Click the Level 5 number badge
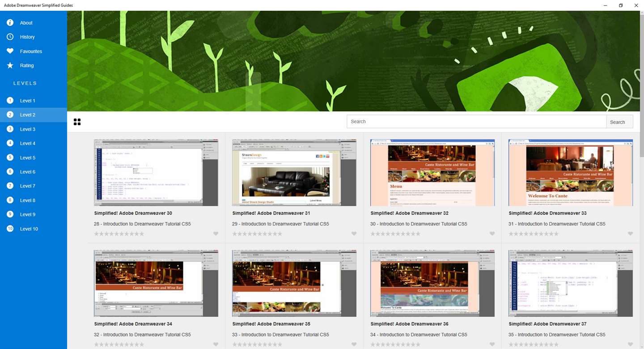Image resolution: width=644 pixels, height=349 pixels. click(x=10, y=157)
